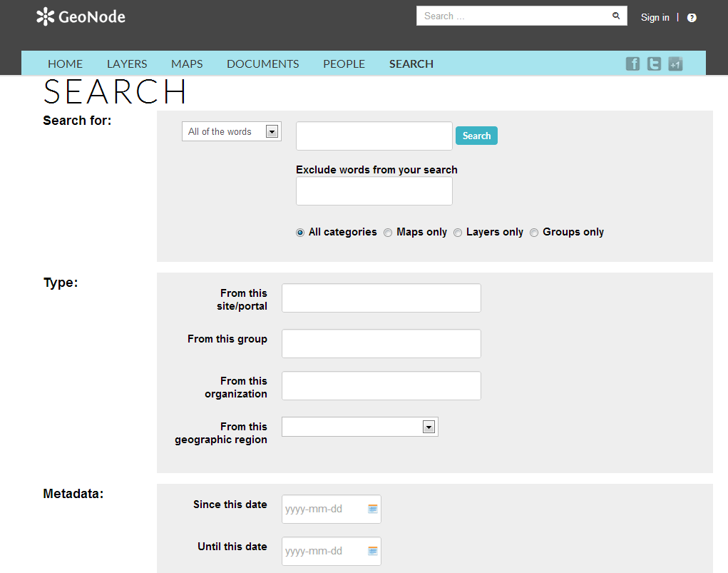Focus the Exclude words input field
The image size is (728, 573).
pos(374,191)
